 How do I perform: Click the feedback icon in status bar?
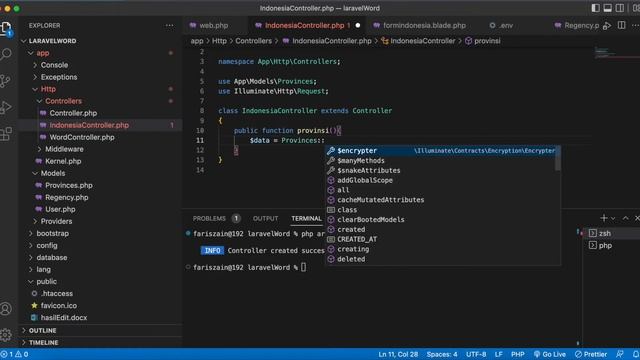point(620,354)
